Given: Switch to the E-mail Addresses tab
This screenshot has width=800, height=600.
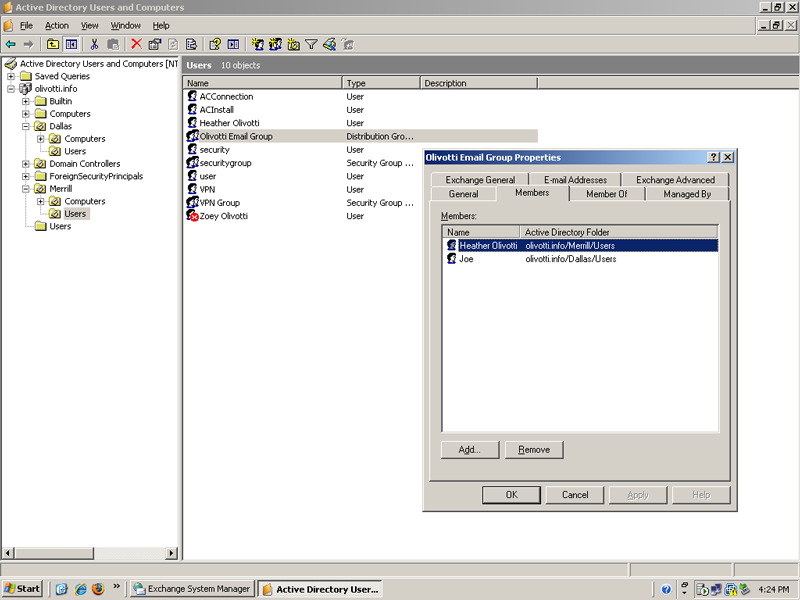Looking at the screenshot, I should click(x=575, y=180).
